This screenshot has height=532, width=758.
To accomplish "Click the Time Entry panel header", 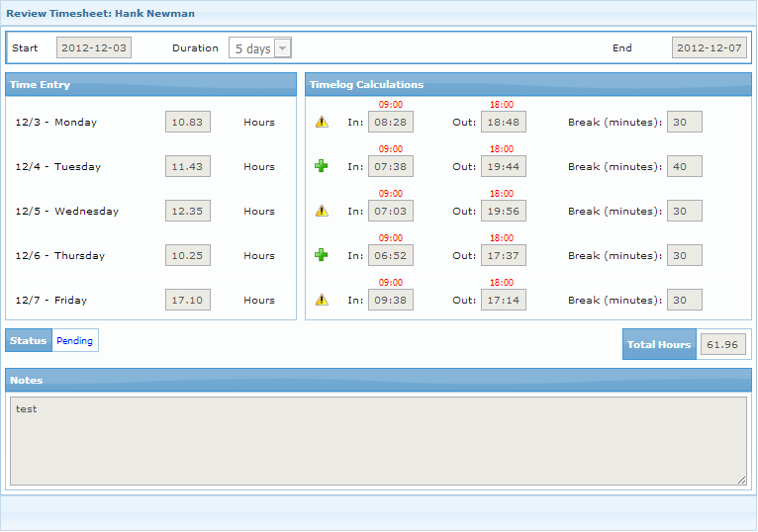I will [150, 85].
